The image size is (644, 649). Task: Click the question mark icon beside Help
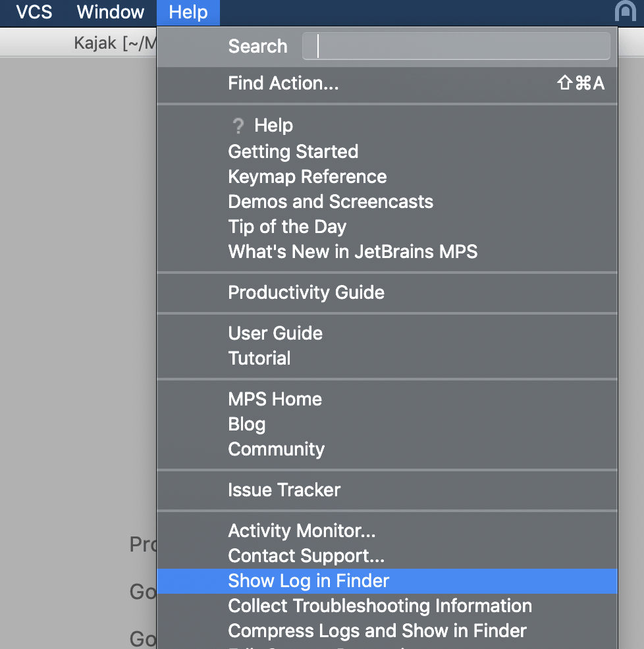tap(238, 125)
